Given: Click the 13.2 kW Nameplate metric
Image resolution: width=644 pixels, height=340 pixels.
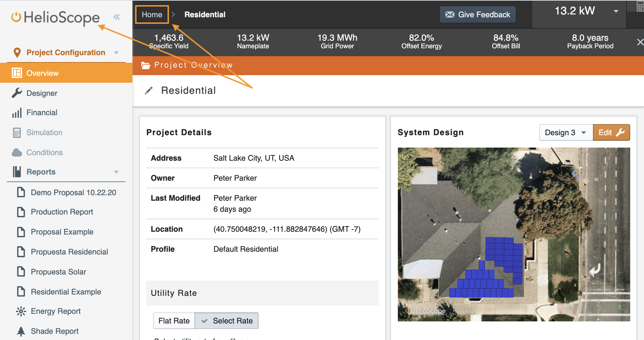Looking at the screenshot, I should click(x=253, y=41).
